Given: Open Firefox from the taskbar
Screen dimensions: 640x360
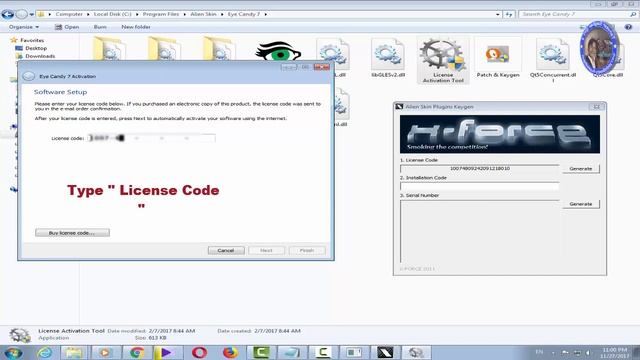Looking at the screenshot, I should (x=230, y=352).
